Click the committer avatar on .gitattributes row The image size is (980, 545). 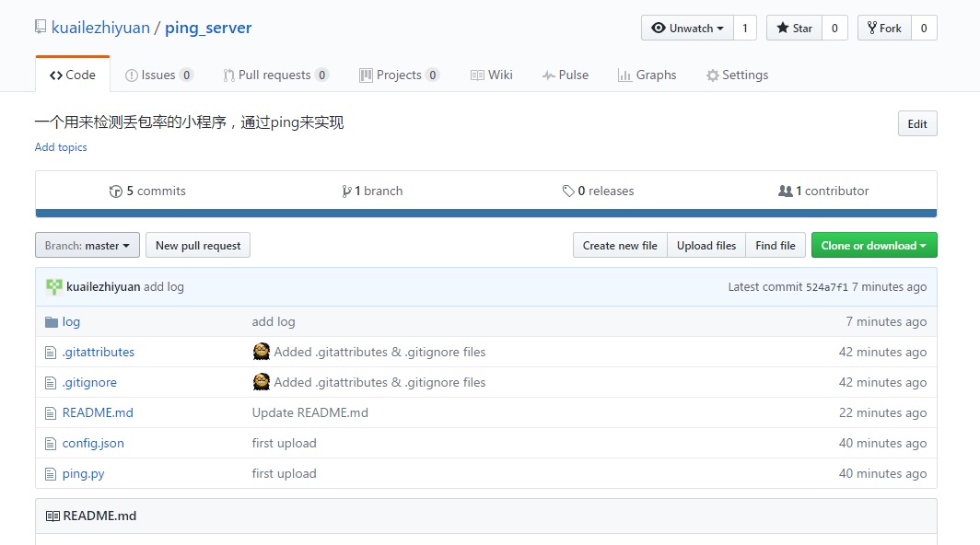(x=262, y=352)
